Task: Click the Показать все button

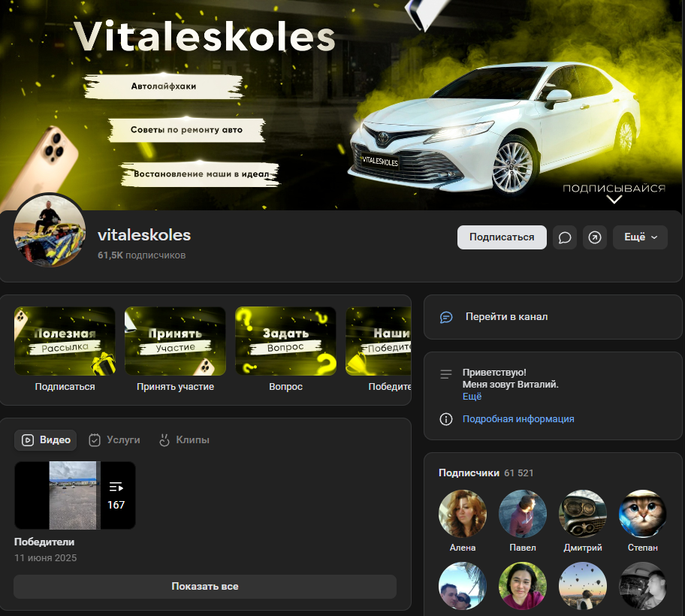Action: coord(204,587)
